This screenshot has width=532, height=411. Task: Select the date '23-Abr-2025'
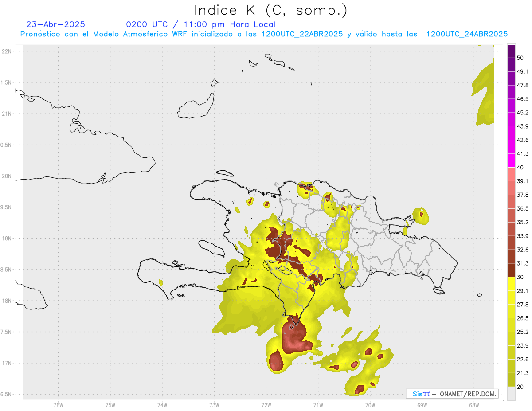[x=56, y=24]
